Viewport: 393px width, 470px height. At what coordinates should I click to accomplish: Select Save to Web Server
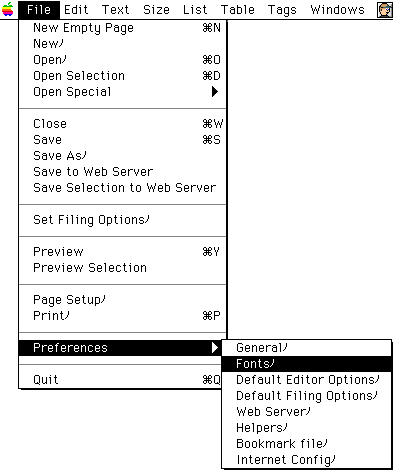point(123,172)
